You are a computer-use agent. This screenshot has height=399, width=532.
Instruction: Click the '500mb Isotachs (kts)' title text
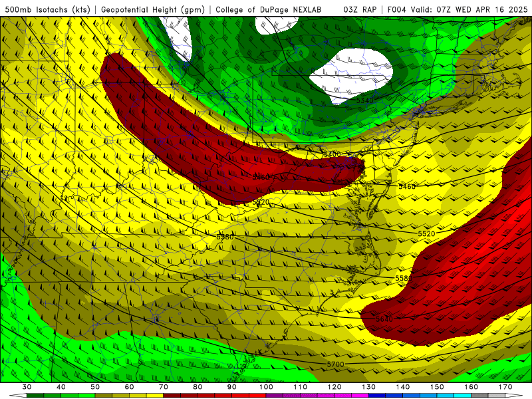tap(47, 9)
